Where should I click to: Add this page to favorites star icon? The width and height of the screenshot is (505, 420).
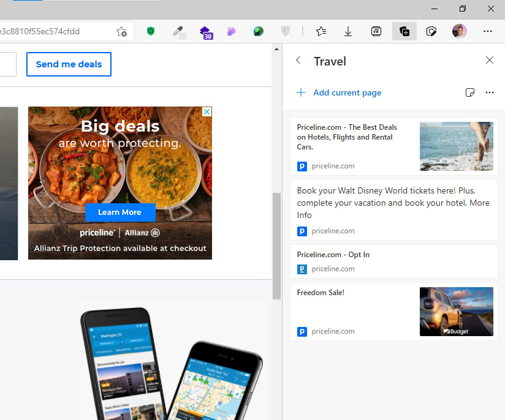click(x=121, y=32)
